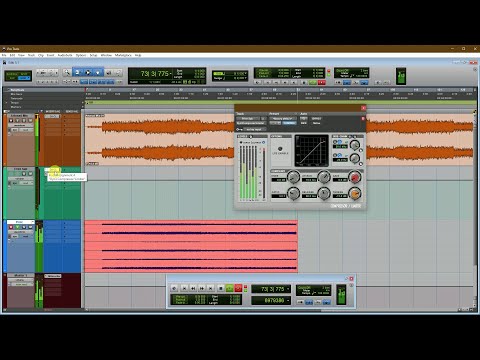Select the Selector tool in the toolbar
The width and height of the screenshot is (480, 360).
point(88,72)
